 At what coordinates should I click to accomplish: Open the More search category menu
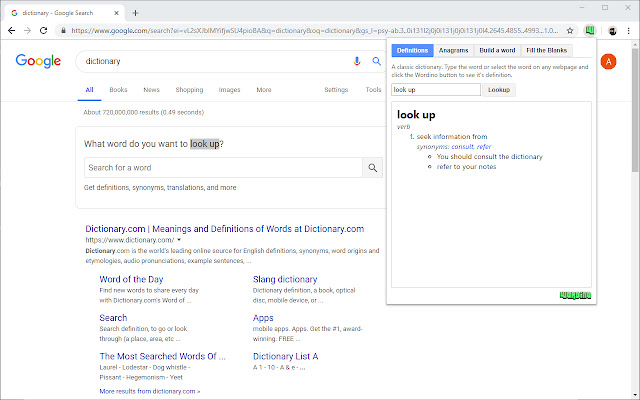point(264,90)
